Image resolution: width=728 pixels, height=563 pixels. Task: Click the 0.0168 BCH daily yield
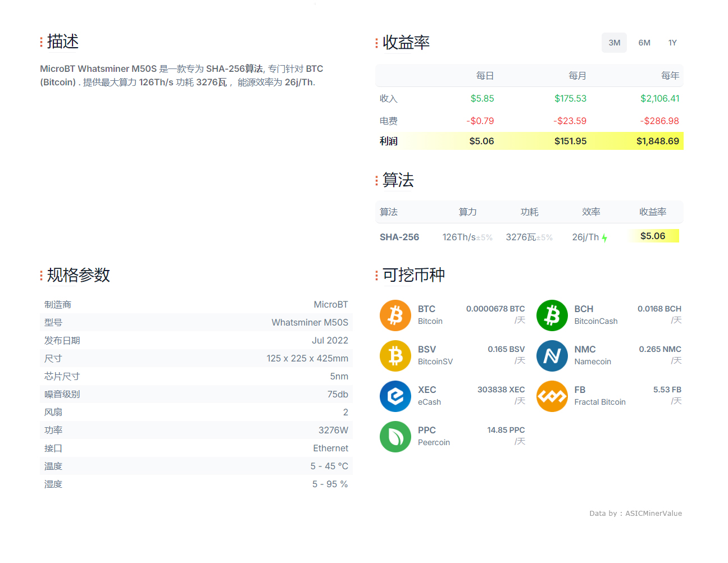[x=659, y=309]
